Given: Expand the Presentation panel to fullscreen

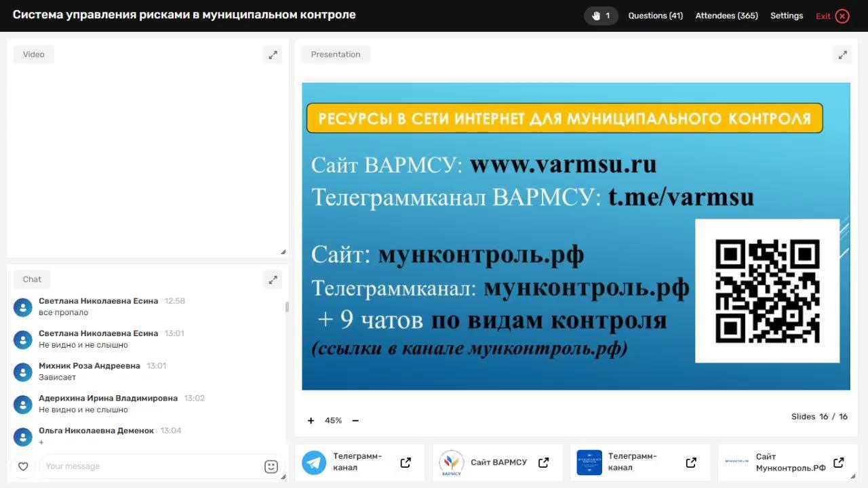Looking at the screenshot, I should tap(842, 55).
